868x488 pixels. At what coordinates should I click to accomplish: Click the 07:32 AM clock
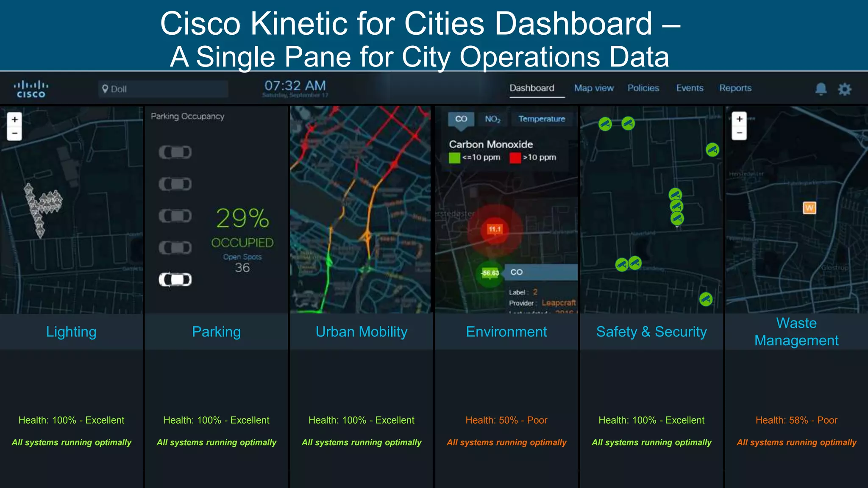tap(295, 86)
